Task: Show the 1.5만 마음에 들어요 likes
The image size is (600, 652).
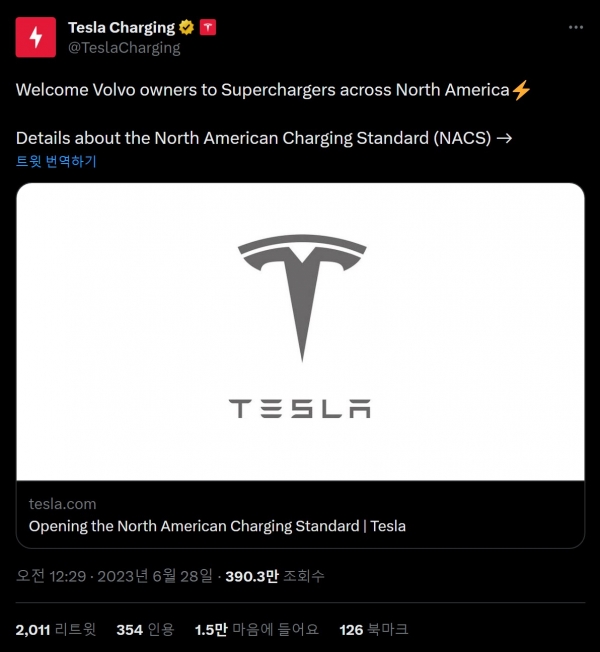Action: (x=256, y=629)
